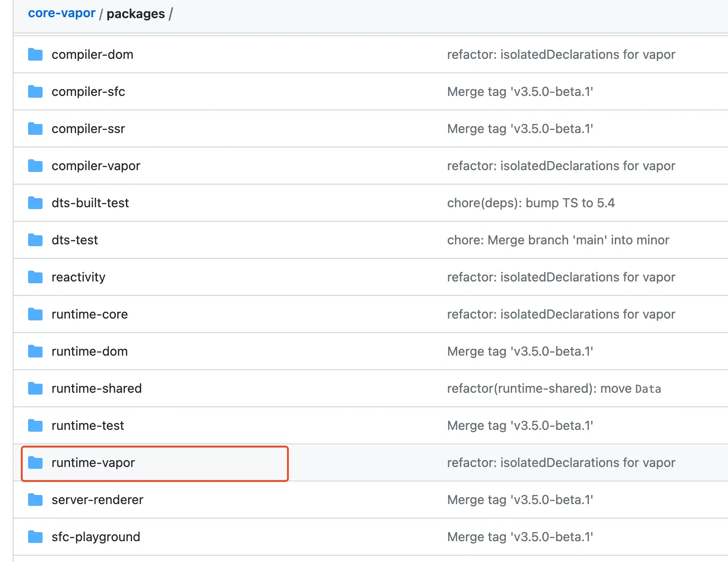Click the dts-built-test folder icon
The width and height of the screenshot is (728, 562).
[x=35, y=203]
